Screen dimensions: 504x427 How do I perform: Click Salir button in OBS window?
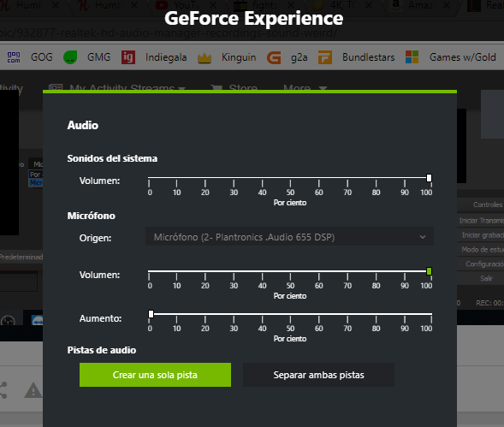pos(481,278)
